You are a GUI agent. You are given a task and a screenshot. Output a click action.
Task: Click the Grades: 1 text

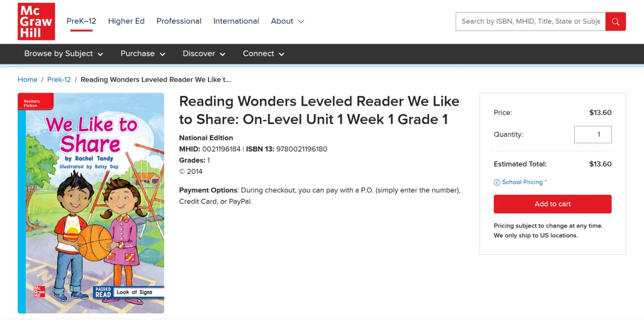pos(194,161)
